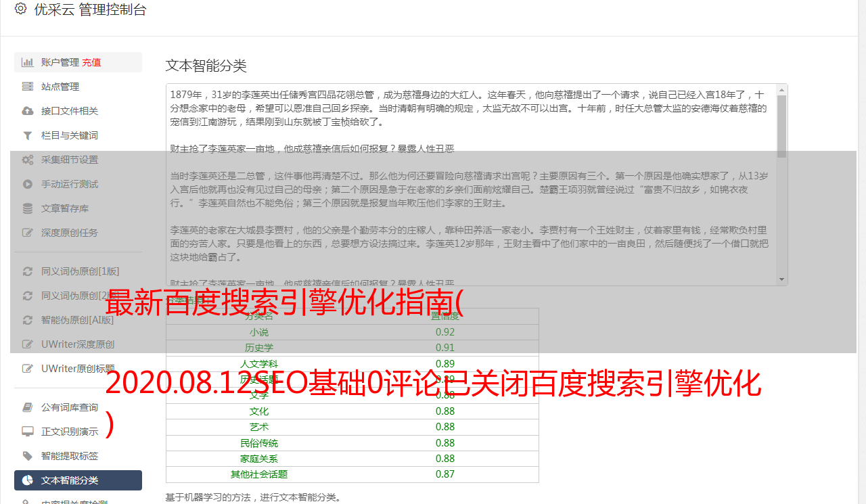The height and width of the screenshot is (504, 866).
Task: Click the play circle icon for 手动运行测试
Action: click(28, 184)
